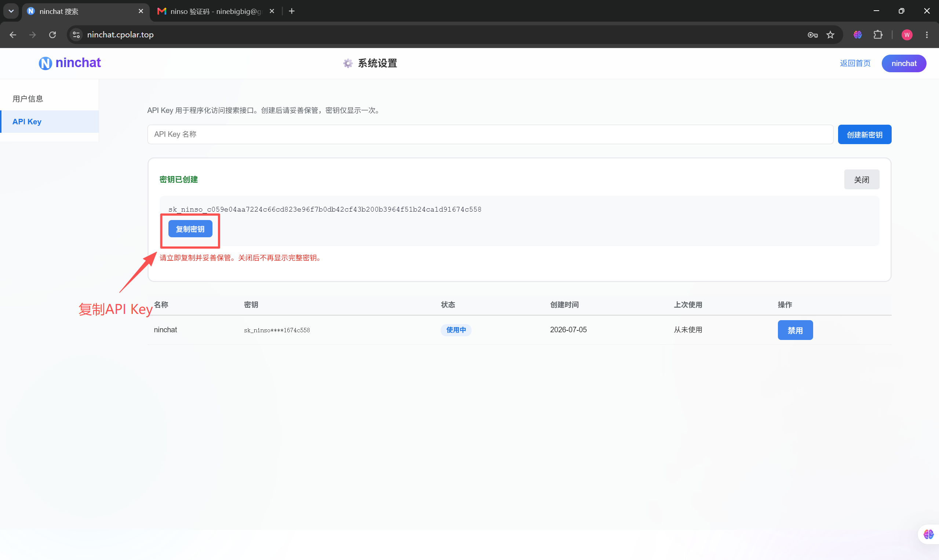
Task: Close the ninchat 搜索 tab
Action: click(141, 11)
